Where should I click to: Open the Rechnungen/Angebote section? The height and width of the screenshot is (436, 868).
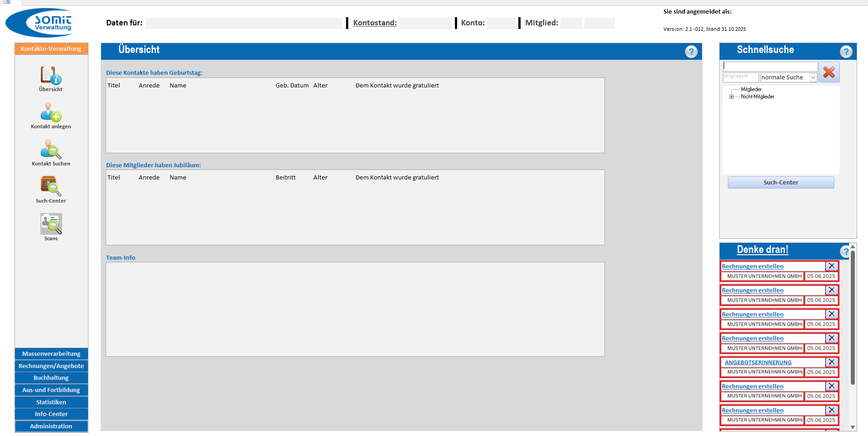51,366
